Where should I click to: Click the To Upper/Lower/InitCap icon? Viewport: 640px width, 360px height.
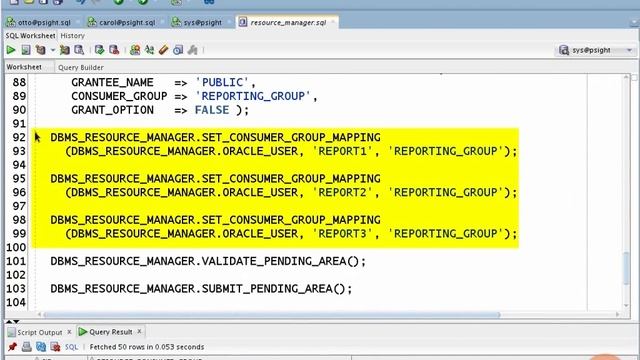(149, 50)
